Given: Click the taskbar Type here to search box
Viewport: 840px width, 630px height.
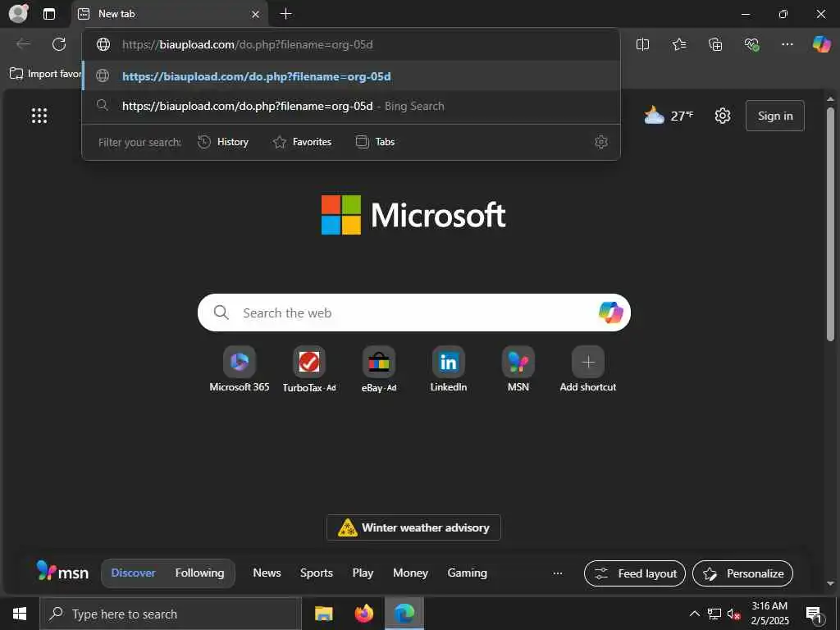Looking at the screenshot, I should tap(171, 614).
